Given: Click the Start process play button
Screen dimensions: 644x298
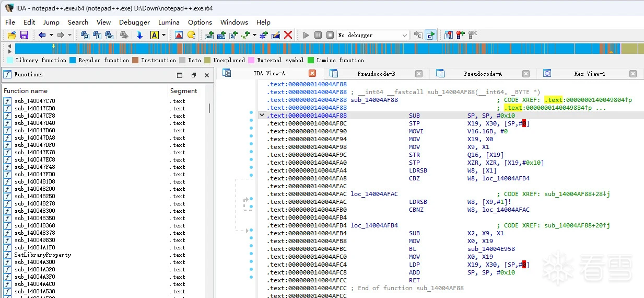Looking at the screenshot, I should coord(306,35).
